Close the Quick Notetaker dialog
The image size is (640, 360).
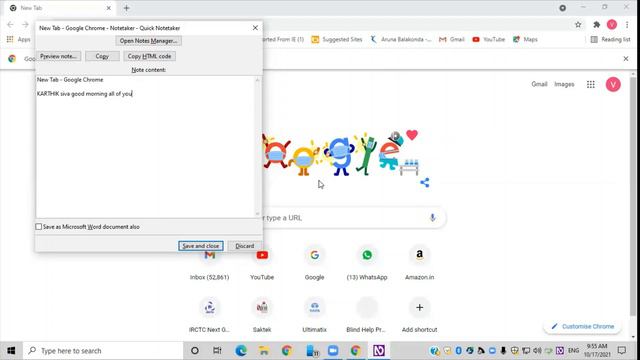(x=255, y=28)
